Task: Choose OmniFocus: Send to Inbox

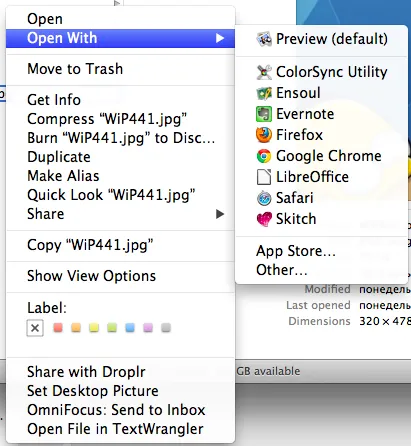Action: click(x=120, y=410)
